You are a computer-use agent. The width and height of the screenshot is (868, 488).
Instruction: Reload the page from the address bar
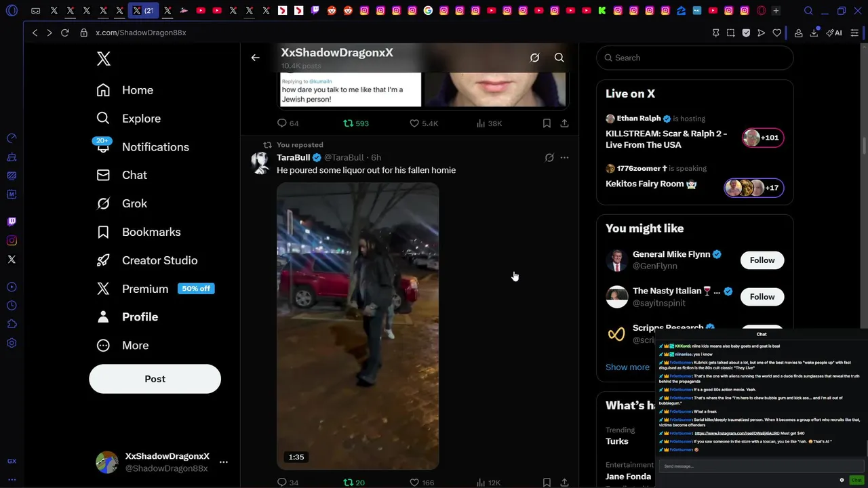point(64,33)
